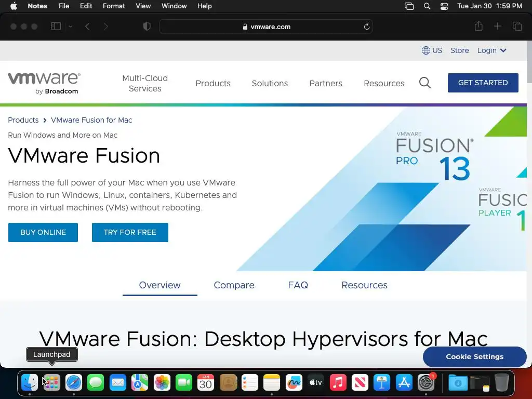Open the Trash in Dock
Image resolution: width=532 pixels, height=399 pixels.
(x=502, y=382)
